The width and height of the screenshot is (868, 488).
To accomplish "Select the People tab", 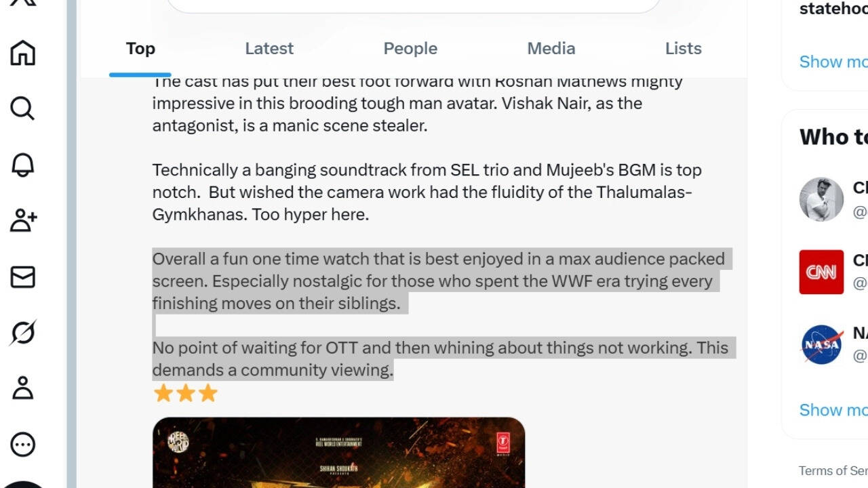I will [410, 49].
